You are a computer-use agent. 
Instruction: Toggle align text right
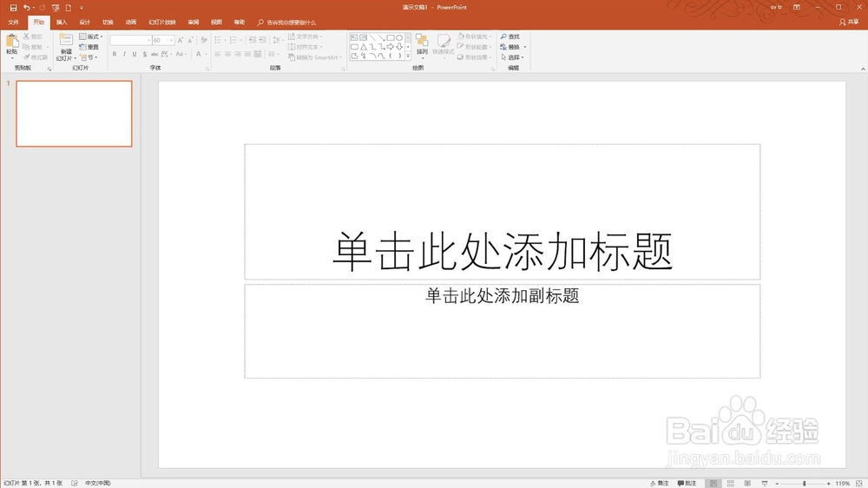[x=238, y=55]
